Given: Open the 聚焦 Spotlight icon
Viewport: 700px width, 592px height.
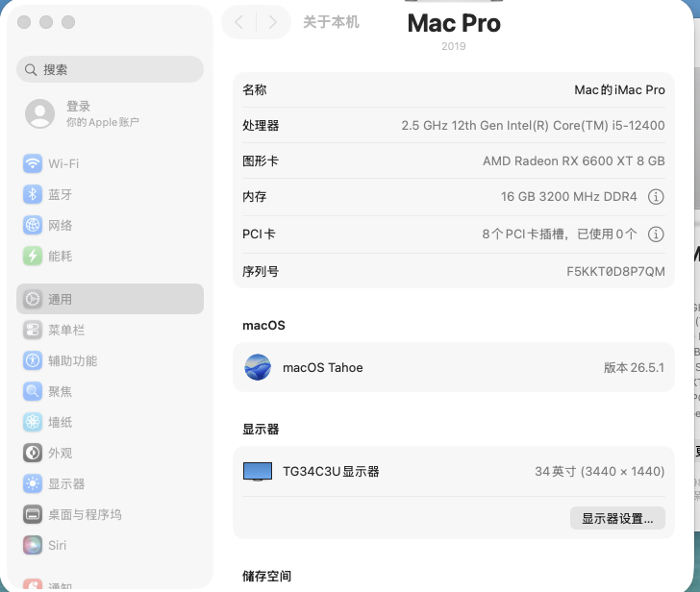Looking at the screenshot, I should [33, 391].
